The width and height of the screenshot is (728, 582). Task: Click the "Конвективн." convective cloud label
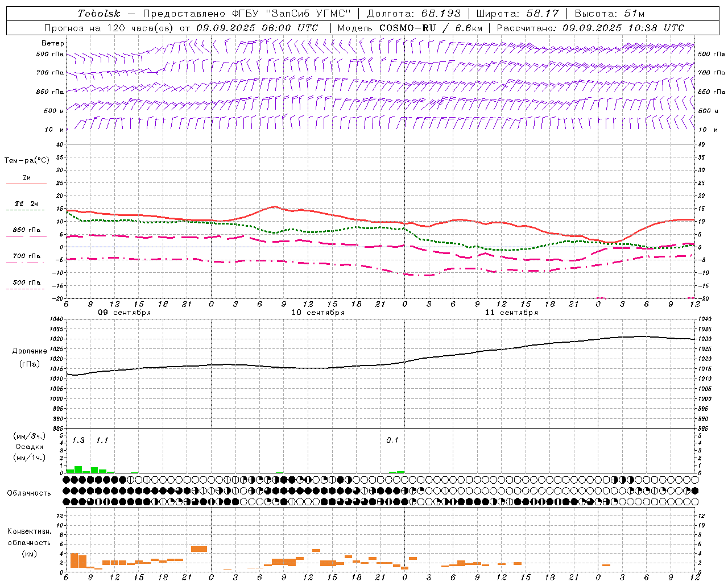[29, 531]
